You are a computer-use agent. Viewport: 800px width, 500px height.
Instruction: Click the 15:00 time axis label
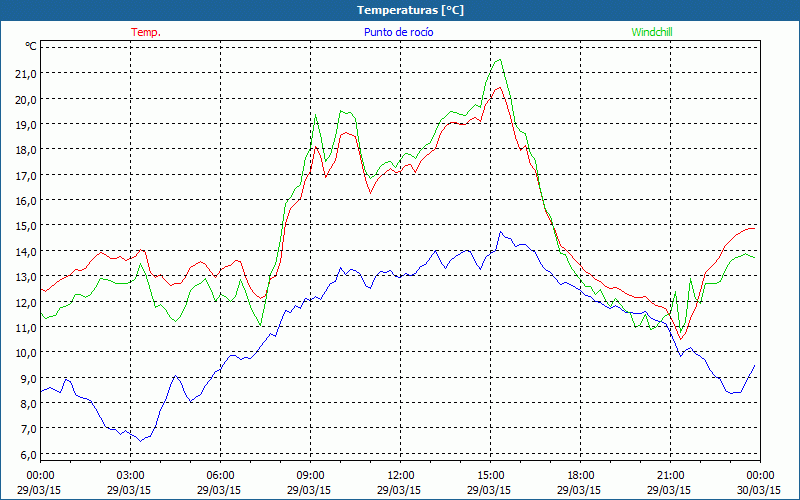(x=490, y=476)
